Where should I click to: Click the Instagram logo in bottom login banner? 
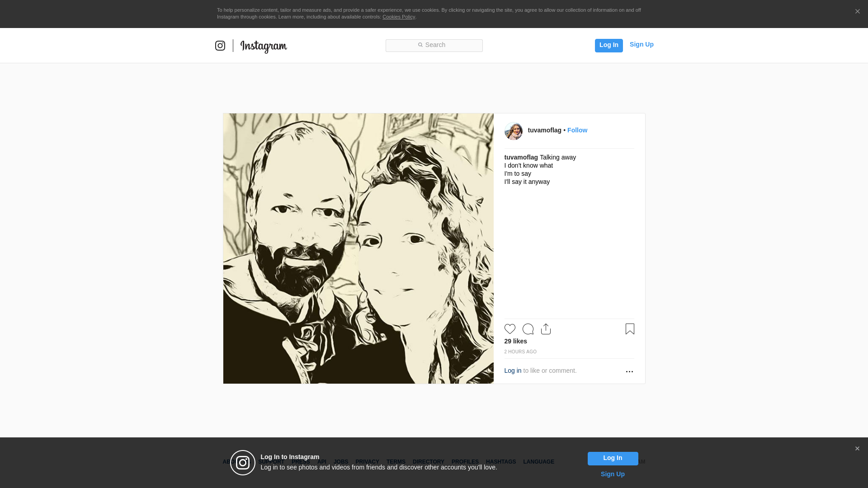point(243,463)
